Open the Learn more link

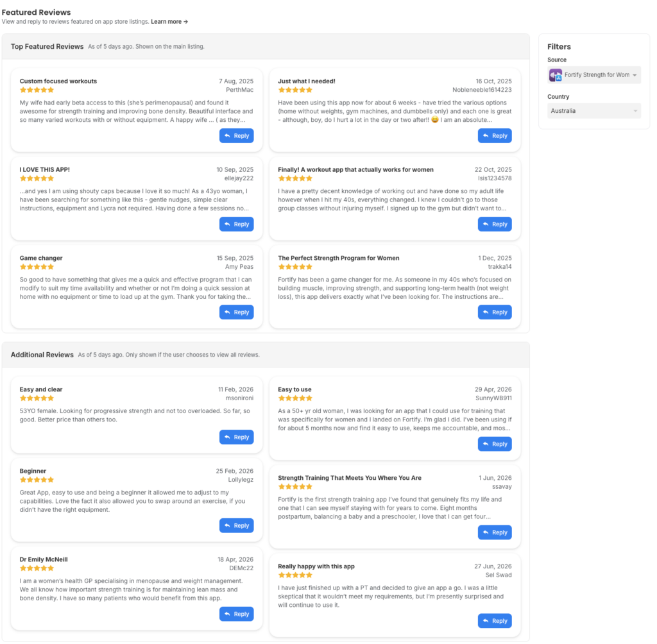click(x=169, y=22)
